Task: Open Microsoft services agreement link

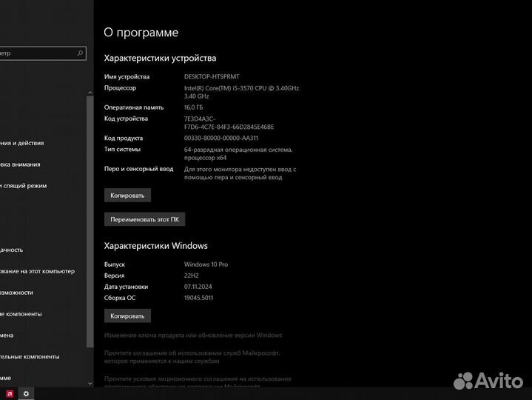Action: [191, 353]
